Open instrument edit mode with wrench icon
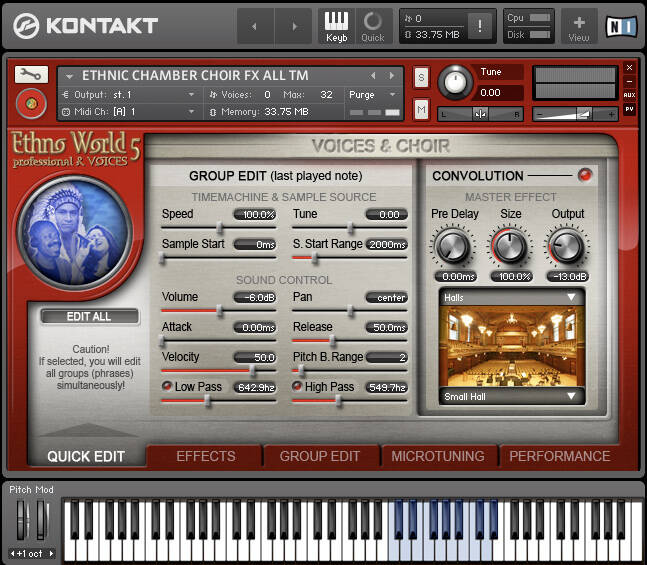This screenshot has height=565, width=647. point(31,74)
